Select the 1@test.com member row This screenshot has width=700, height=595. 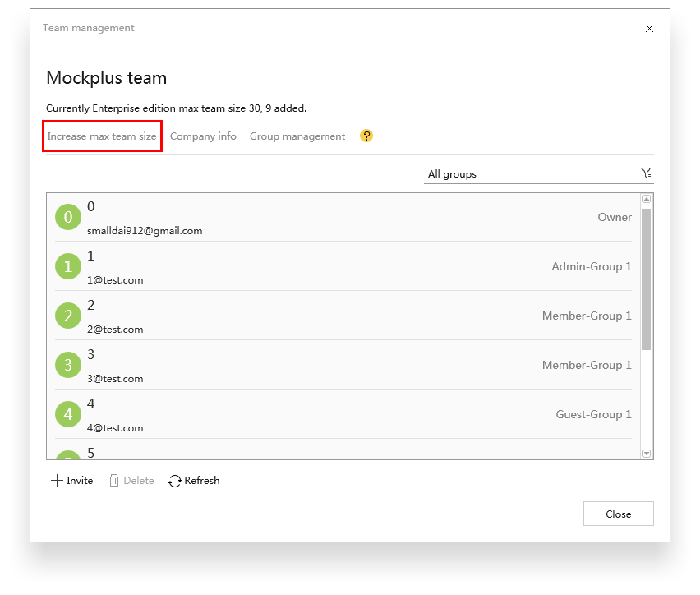[343, 266]
